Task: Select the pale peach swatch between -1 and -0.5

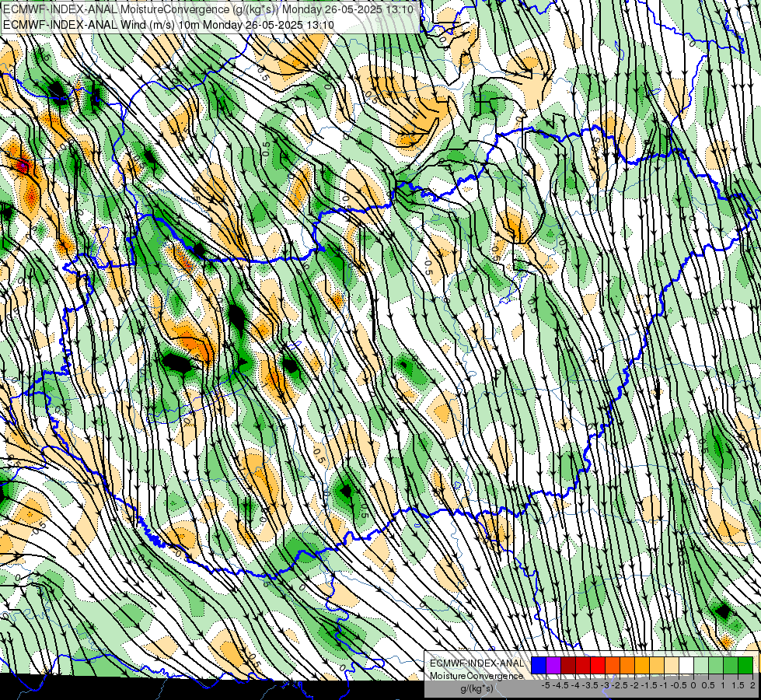Action: (672, 665)
